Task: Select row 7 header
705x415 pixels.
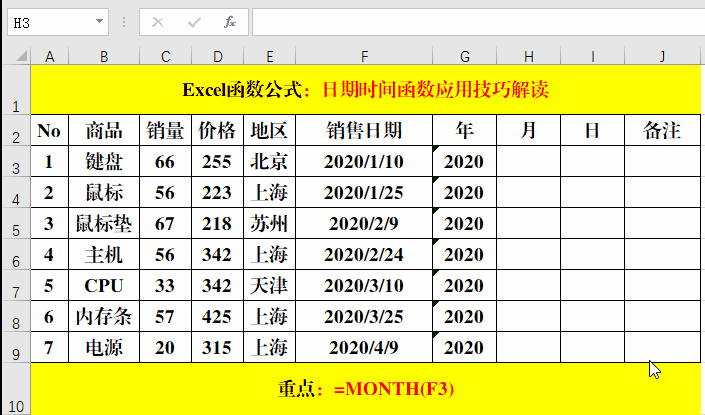Action: tap(16, 285)
